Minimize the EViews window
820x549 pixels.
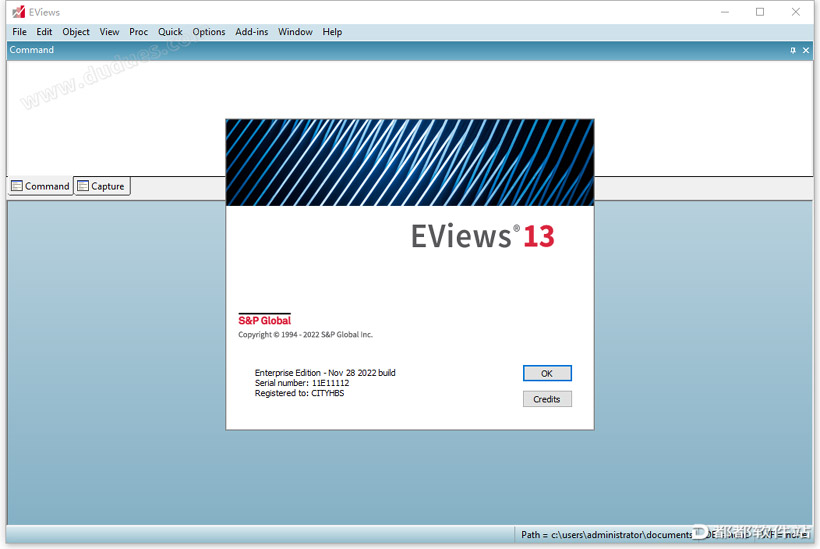(725, 12)
